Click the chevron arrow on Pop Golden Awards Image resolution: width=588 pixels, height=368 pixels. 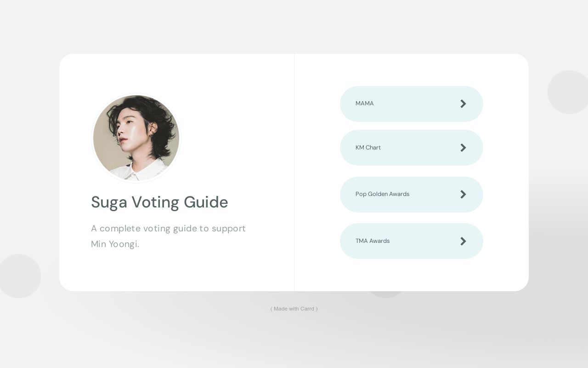(x=463, y=194)
